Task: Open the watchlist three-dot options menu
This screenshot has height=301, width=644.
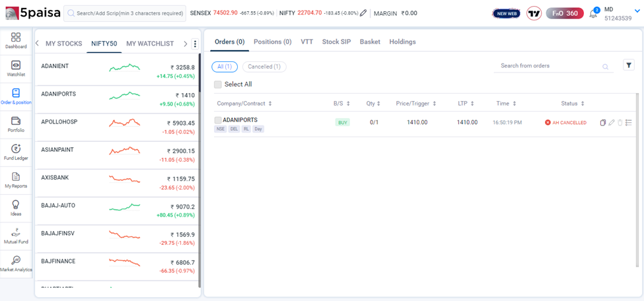Action: click(195, 44)
